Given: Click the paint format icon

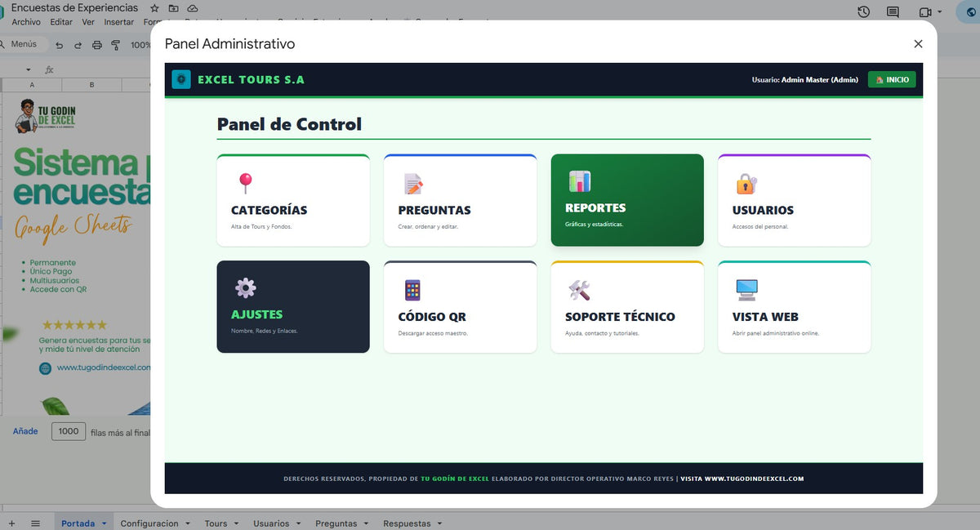Looking at the screenshot, I should click(115, 45).
